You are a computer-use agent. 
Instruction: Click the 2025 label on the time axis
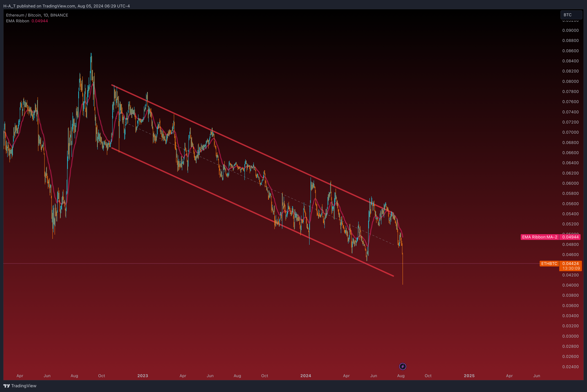pos(469,376)
